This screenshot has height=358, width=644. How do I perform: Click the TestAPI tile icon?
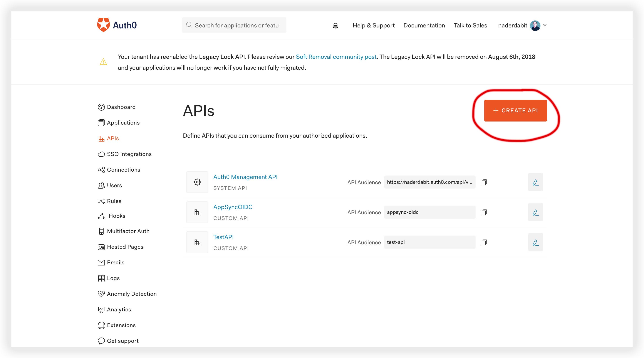(x=197, y=242)
